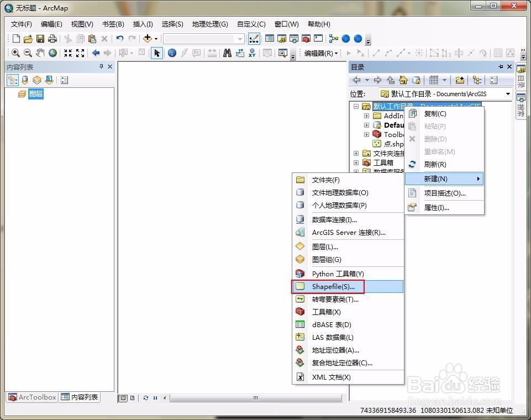Choose 文件地理数据库(O) menu entry
531x420 pixels.
[x=348, y=193]
